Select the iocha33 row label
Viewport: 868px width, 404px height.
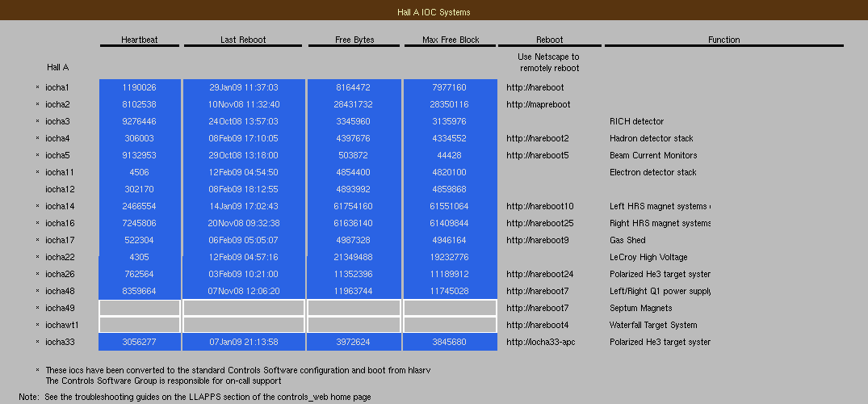pos(60,342)
